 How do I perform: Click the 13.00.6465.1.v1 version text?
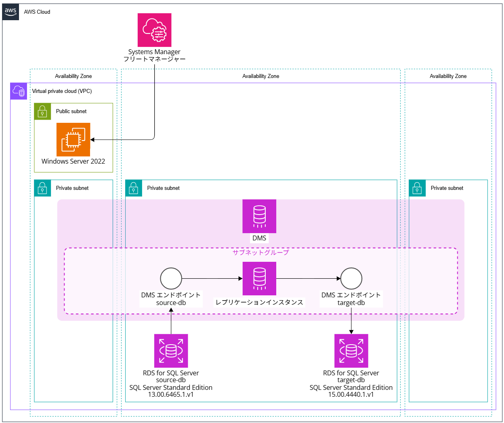(x=171, y=394)
